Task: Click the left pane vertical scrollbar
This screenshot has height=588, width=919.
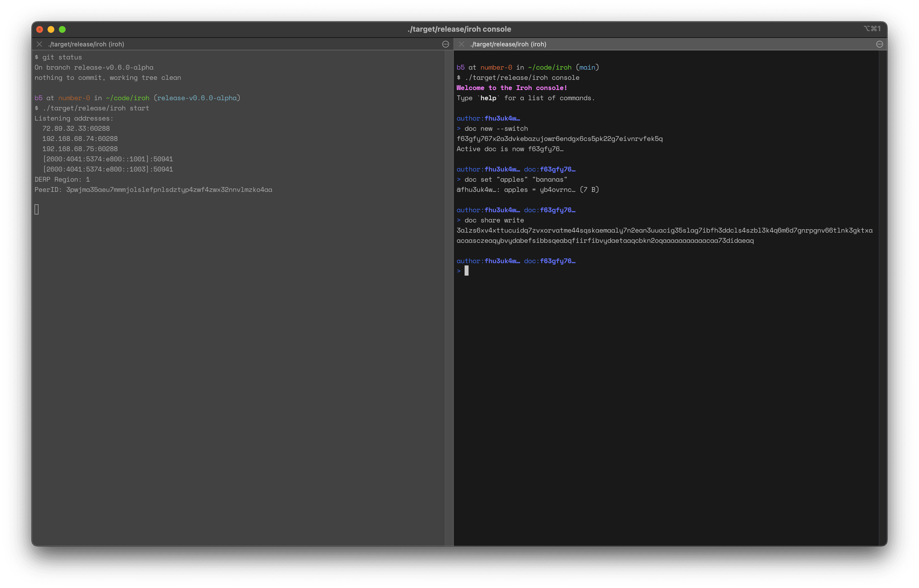Action: [x=449, y=298]
